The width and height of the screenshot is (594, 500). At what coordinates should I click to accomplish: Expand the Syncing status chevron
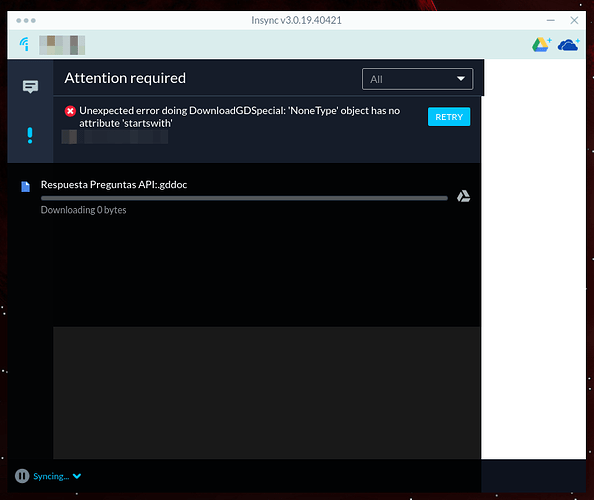pyautogui.click(x=77, y=476)
